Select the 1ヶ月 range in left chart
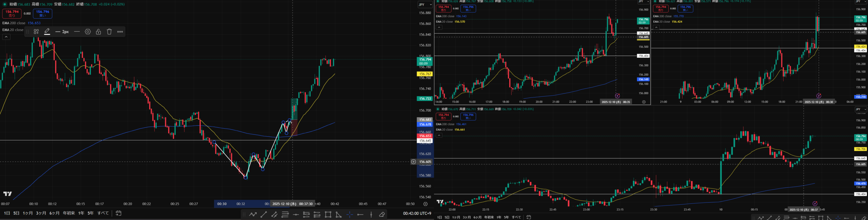The width and height of the screenshot is (868, 220). pos(28,213)
